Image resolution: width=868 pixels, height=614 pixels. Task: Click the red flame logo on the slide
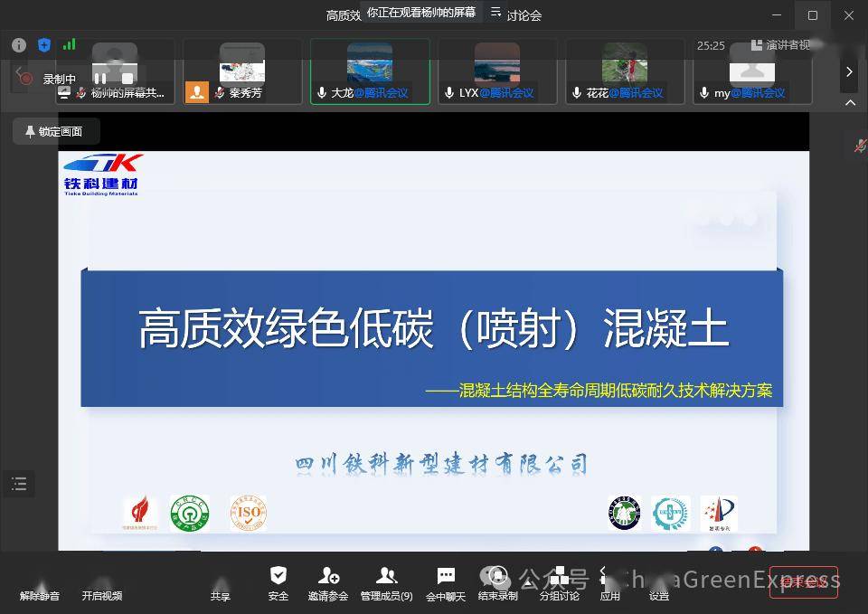[139, 513]
